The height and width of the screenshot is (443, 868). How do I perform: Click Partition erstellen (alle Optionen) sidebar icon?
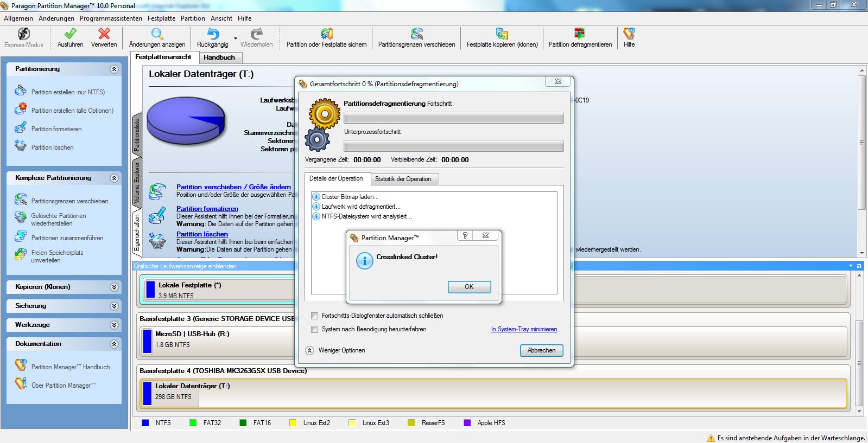click(21, 109)
